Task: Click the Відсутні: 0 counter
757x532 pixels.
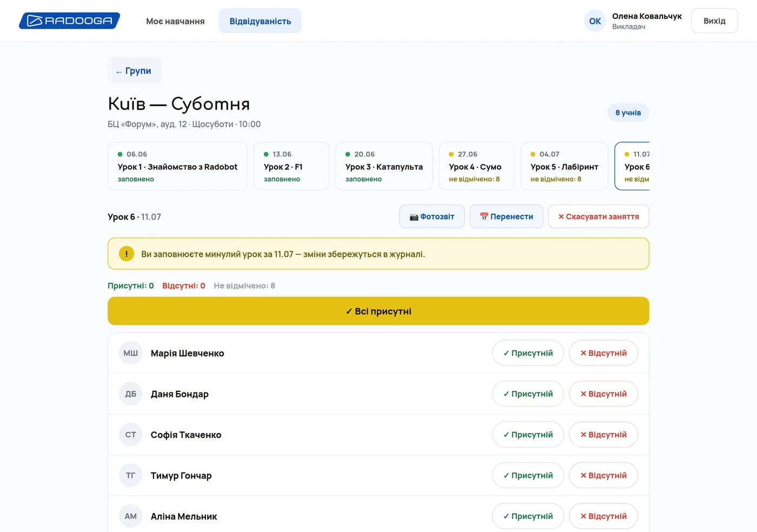Action: 184,285
